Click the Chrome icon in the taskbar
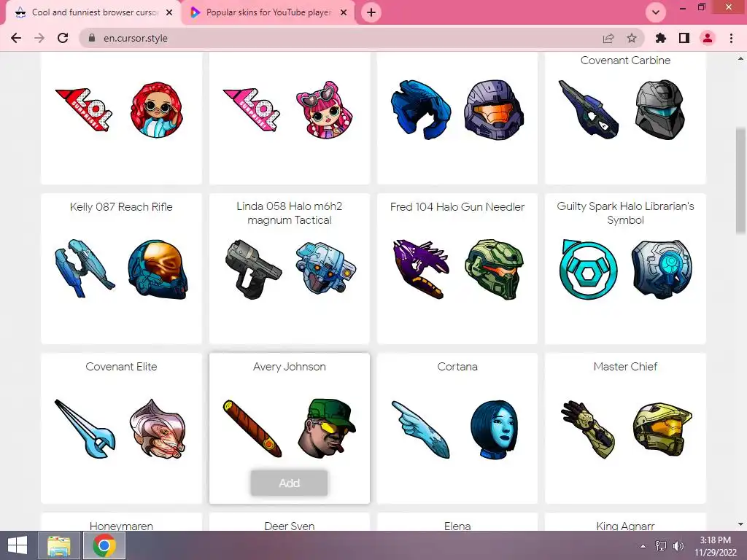The height and width of the screenshot is (560, 747). click(x=104, y=545)
